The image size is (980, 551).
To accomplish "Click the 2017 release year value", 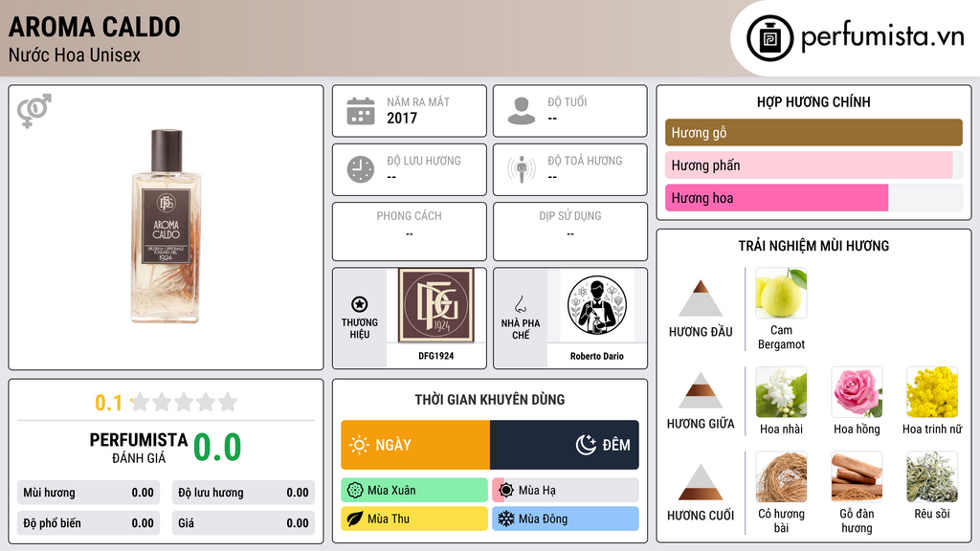I will 402,118.
